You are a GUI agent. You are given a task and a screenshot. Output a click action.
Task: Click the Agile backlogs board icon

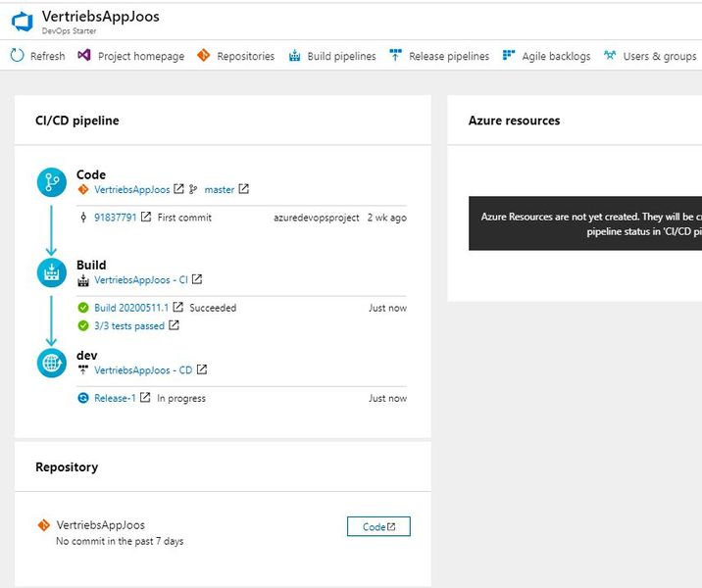coord(509,55)
